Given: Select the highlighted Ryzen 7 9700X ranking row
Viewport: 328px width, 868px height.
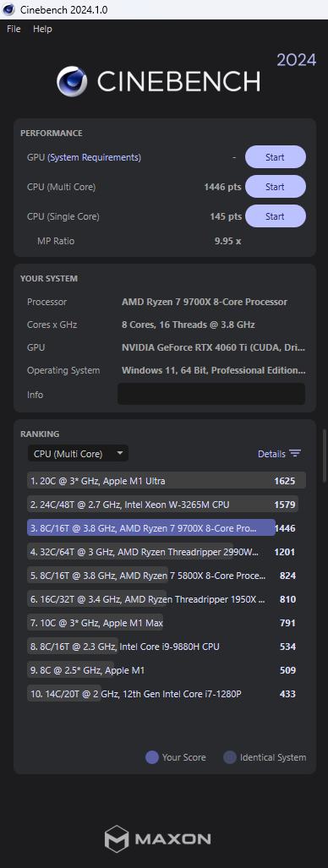Looking at the screenshot, I should 166,528.
